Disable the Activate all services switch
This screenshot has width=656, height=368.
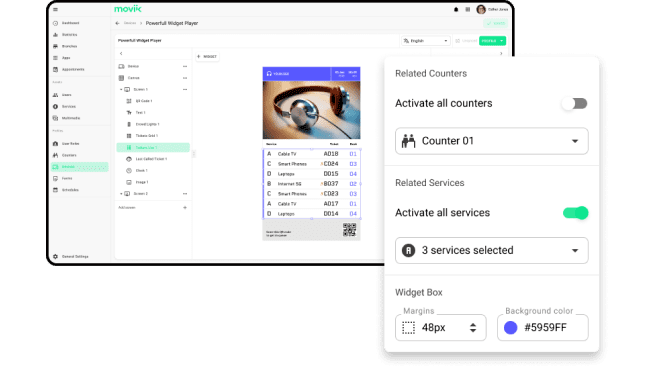(575, 213)
